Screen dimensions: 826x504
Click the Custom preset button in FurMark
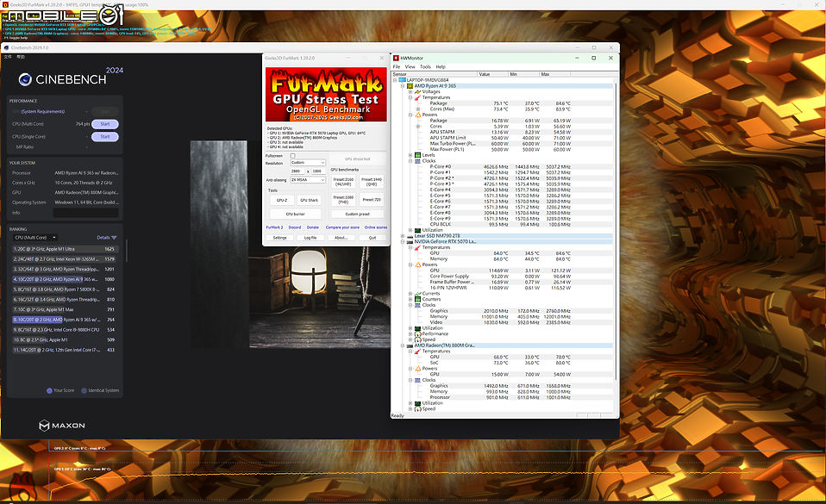tap(358, 215)
